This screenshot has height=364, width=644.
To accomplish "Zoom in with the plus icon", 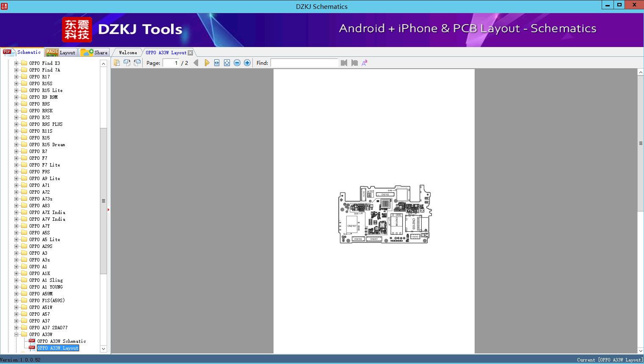I will coord(247,63).
